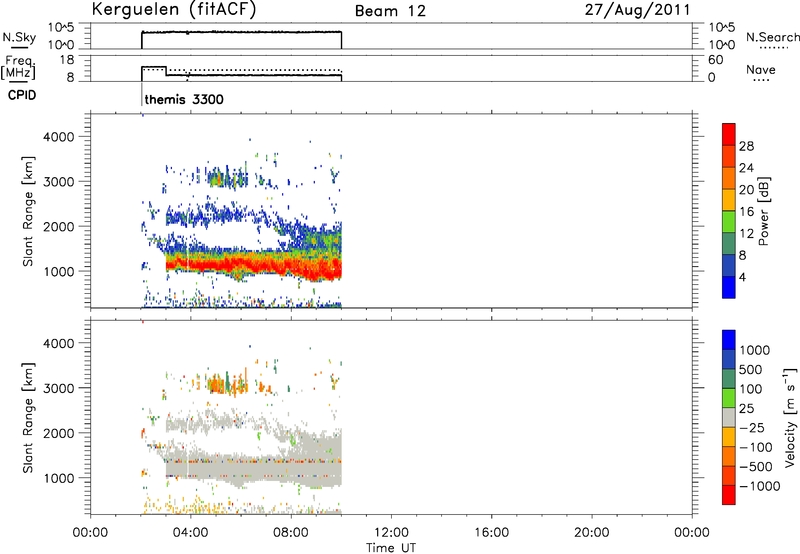Click the '18' frequency axis tick label
The height and width of the screenshot is (554, 800).
(67, 59)
